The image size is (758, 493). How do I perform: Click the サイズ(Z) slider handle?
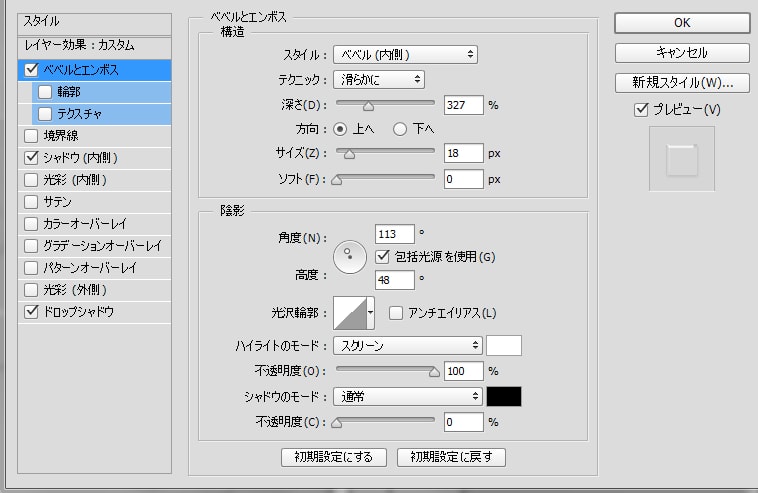pyautogui.click(x=350, y=154)
